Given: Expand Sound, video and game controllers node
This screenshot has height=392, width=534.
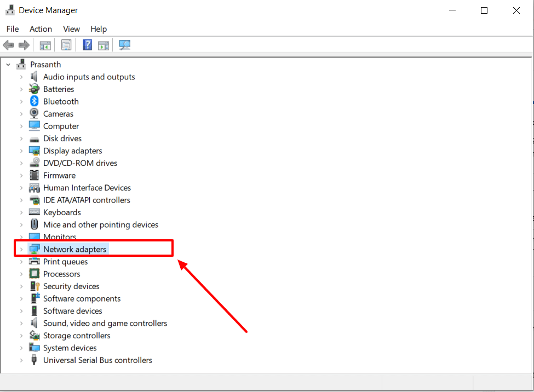Looking at the screenshot, I should click(x=21, y=323).
